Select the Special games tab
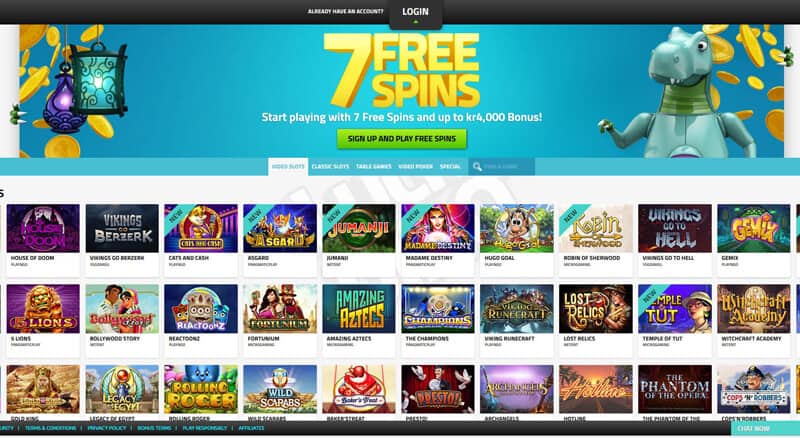 pos(450,166)
